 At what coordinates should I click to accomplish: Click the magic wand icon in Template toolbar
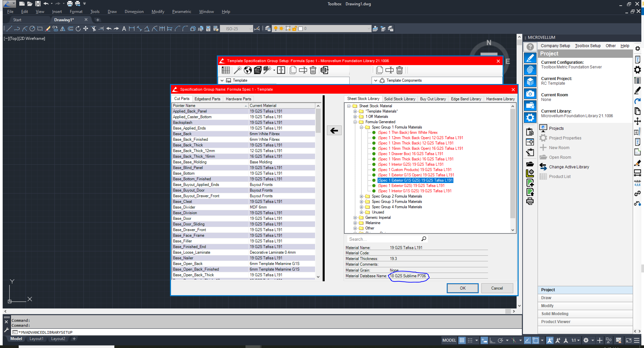pyautogui.click(x=238, y=70)
